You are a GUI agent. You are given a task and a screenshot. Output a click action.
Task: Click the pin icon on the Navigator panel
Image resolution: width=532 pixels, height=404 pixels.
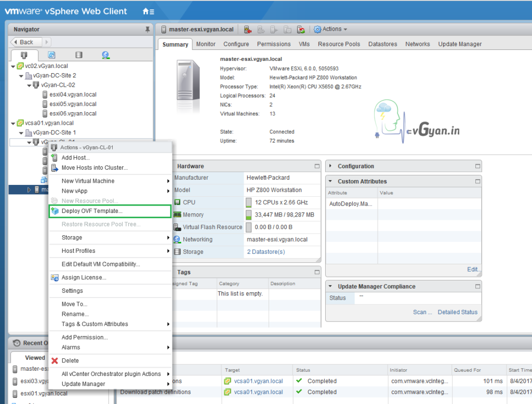coord(147,29)
